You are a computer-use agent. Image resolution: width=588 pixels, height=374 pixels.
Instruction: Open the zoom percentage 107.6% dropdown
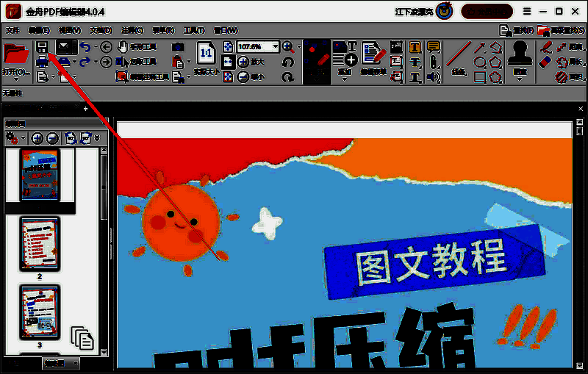tap(275, 47)
